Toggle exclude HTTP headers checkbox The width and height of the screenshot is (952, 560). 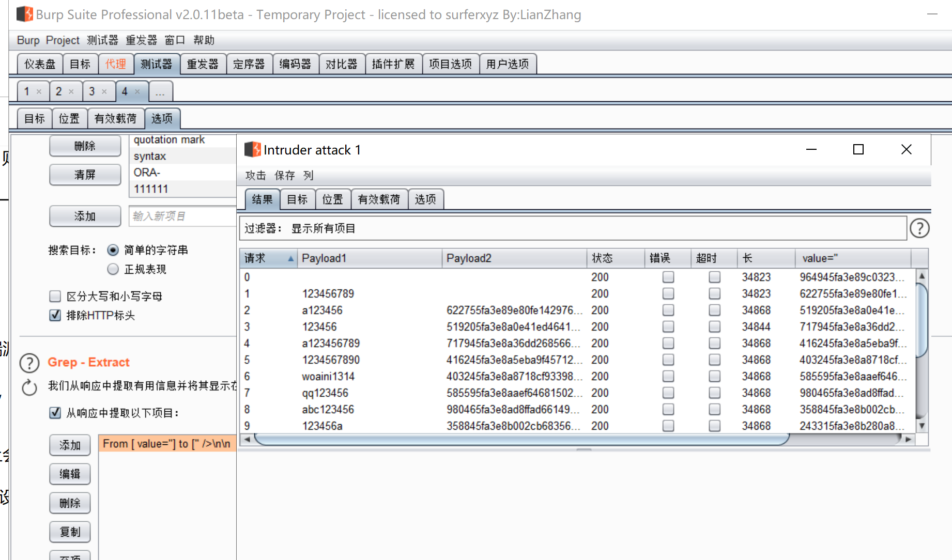click(x=55, y=315)
